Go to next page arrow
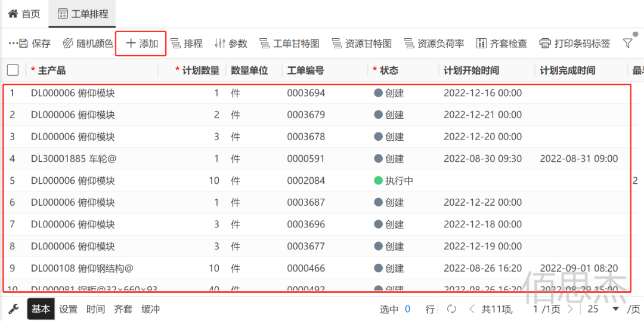644x321 pixels. [x=570, y=309]
